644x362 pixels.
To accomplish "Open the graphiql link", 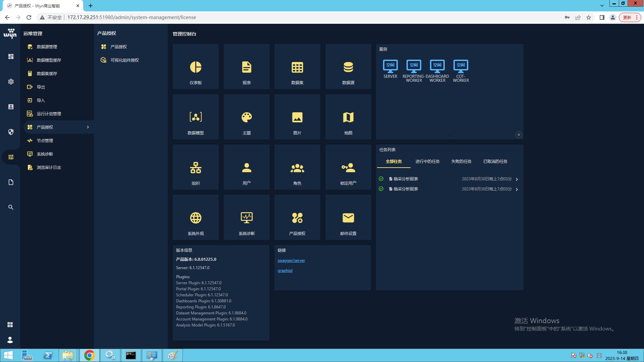I will [285, 270].
